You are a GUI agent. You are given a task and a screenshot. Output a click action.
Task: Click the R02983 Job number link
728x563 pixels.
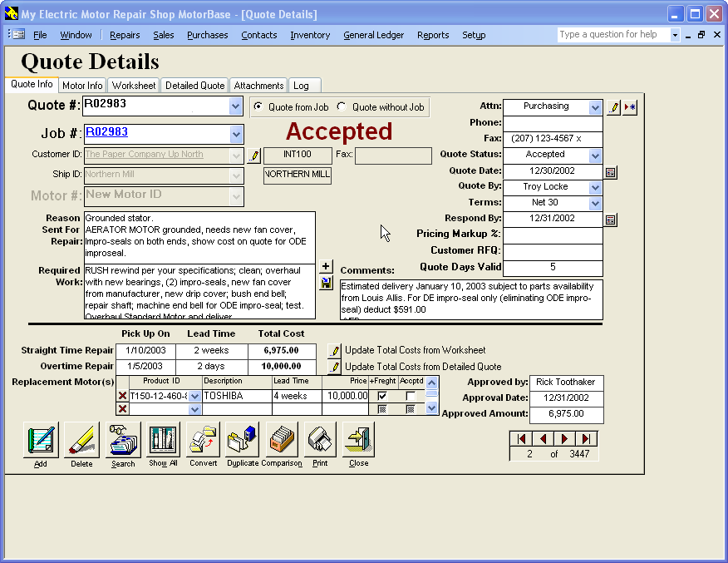point(106,132)
